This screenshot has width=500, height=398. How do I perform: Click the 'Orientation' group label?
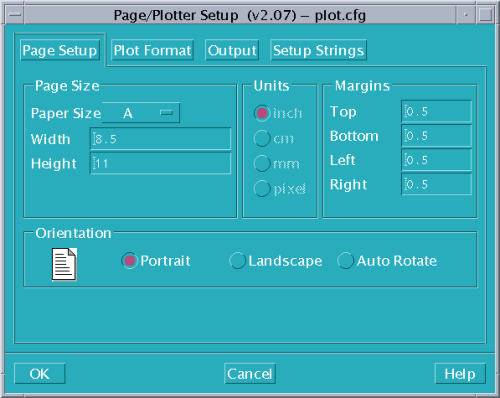pos(73,233)
